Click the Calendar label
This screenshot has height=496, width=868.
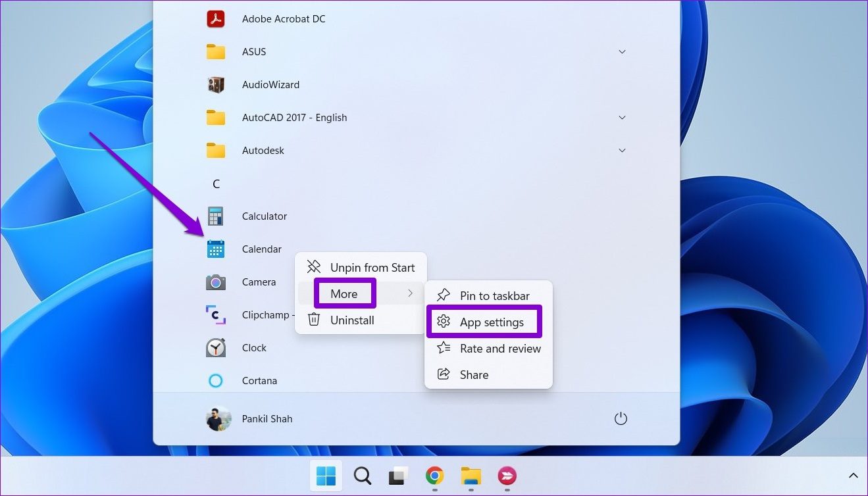click(x=262, y=249)
